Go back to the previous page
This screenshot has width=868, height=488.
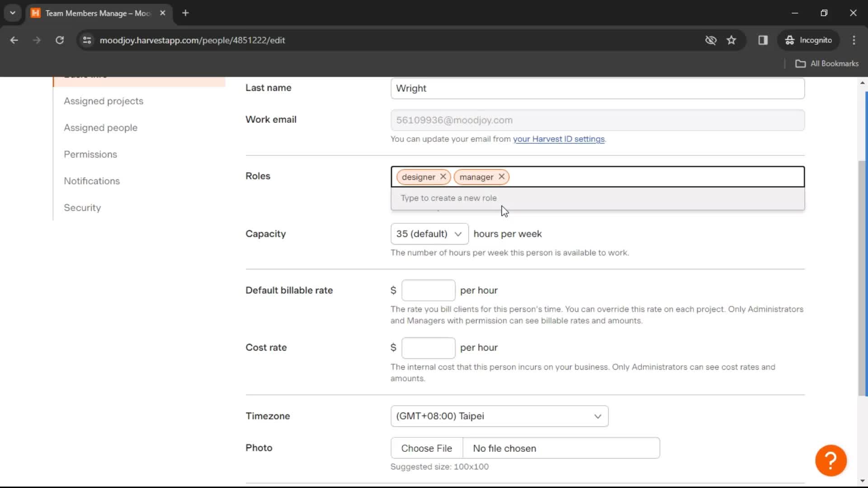click(14, 40)
